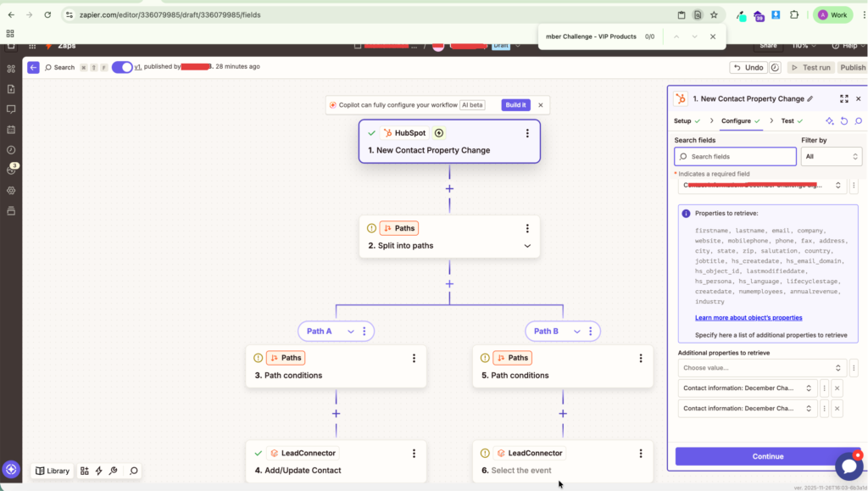868x491 pixels.
Task: Click the Continue button
Action: (x=768, y=456)
